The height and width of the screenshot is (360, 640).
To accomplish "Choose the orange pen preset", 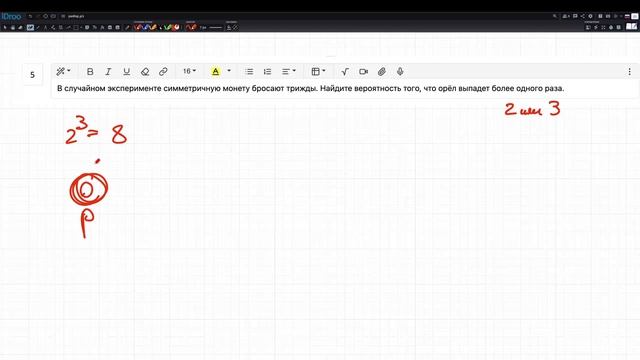I will [153, 27].
